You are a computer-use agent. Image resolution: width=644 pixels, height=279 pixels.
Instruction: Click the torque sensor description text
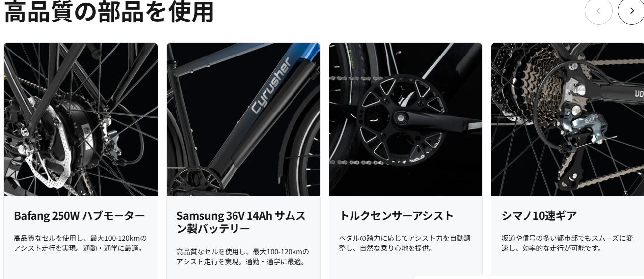click(405, 243)
